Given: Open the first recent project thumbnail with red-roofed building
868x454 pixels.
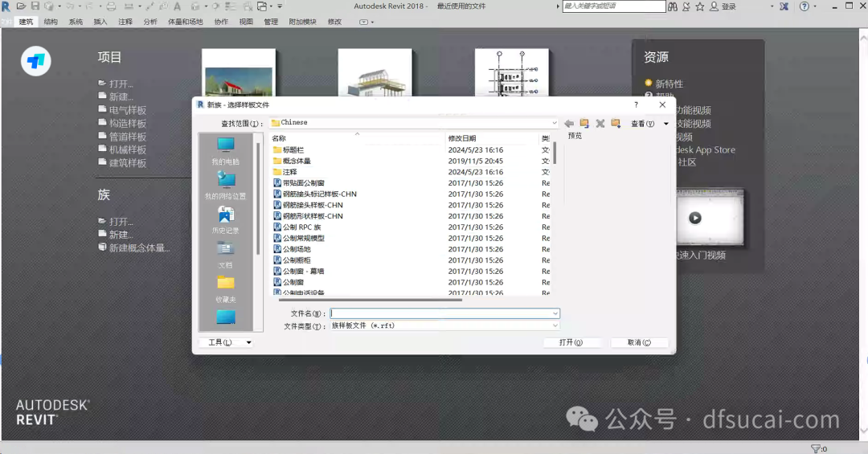Looking at the screenshot, I should click(x=239, y=73).
